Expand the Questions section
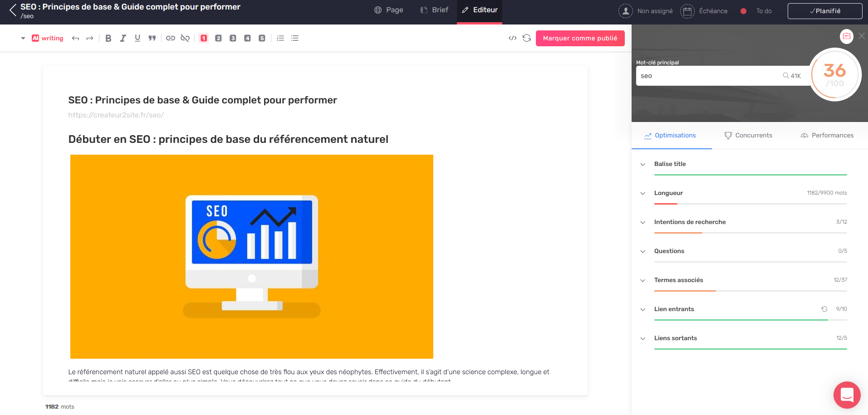The width and height of the screenshot is (868, 415). point(642,251)
